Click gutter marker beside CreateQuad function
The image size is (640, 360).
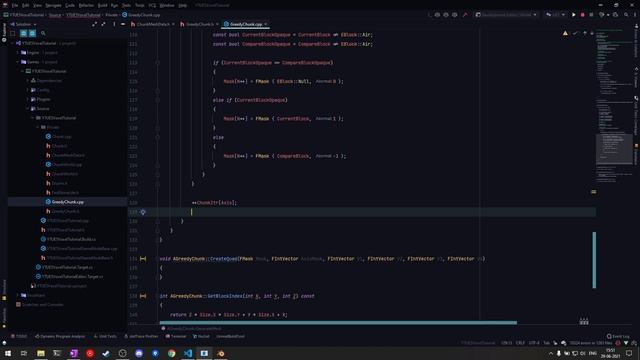pos(143,259)
